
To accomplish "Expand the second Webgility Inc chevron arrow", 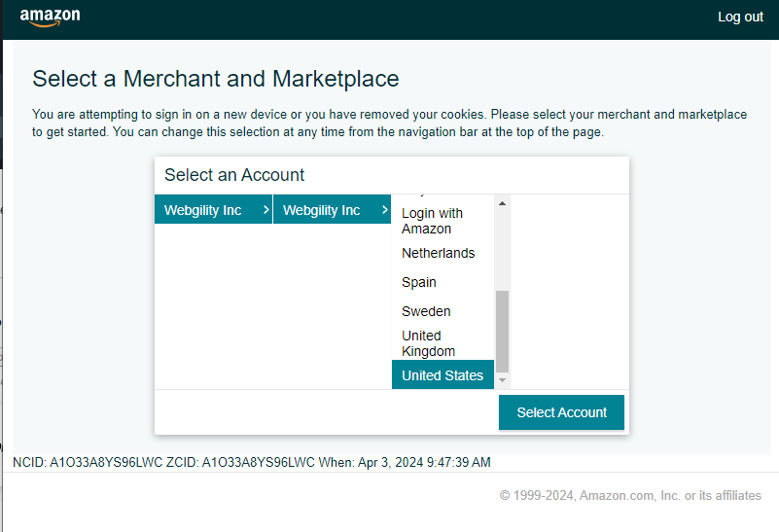I will (x=384, y=210).
